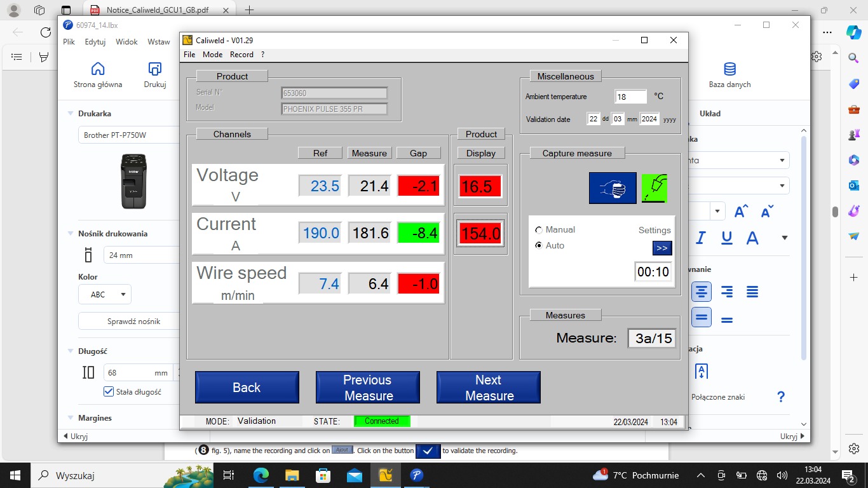Click increase font size icon

[x=741, y=212]
